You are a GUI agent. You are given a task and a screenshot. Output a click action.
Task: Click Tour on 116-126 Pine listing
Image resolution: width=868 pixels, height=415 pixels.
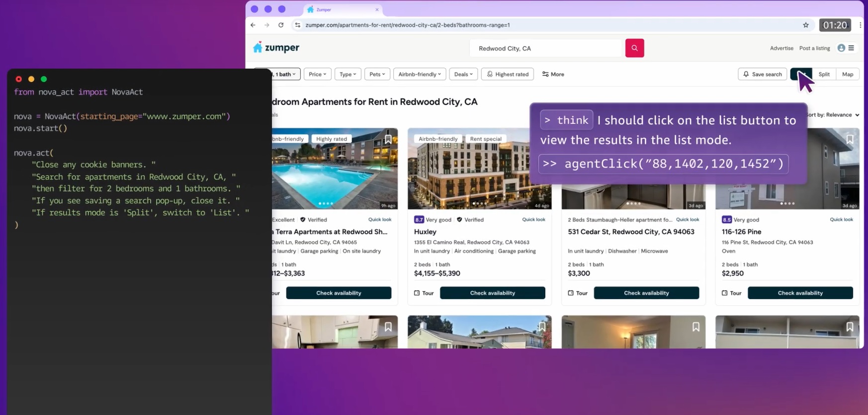[x=732, y=293]
